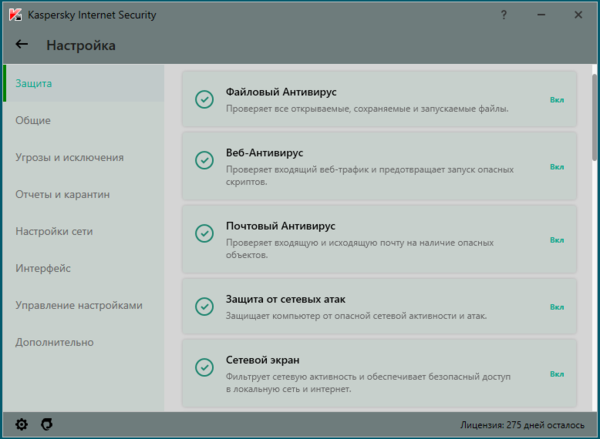Image resolution: width=600 pixels, height=439 pixels.
Task: Click the support agent icon in bottom bar
Action: click(46, 425)
